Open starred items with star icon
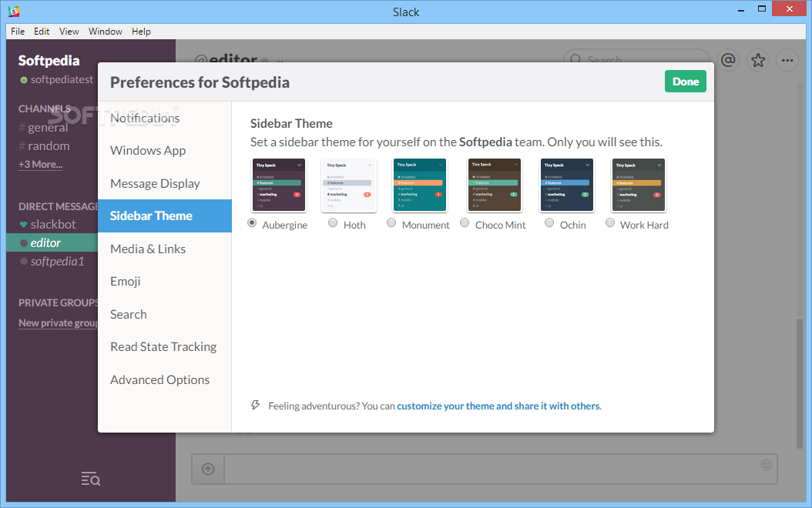The width and height of the screenshot is (812, 508). (758, 61)
